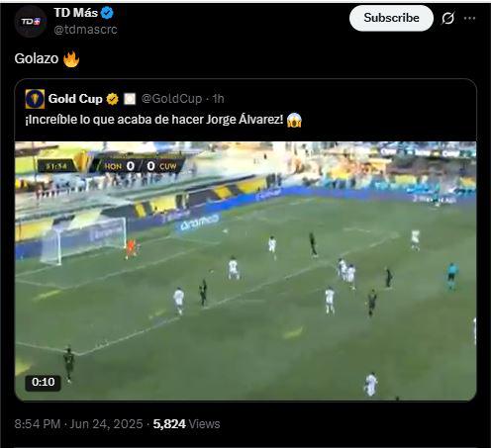Open the @GoldCup handle in quoted post
This screenshot has width=491, height=448.
coord(171,99)
